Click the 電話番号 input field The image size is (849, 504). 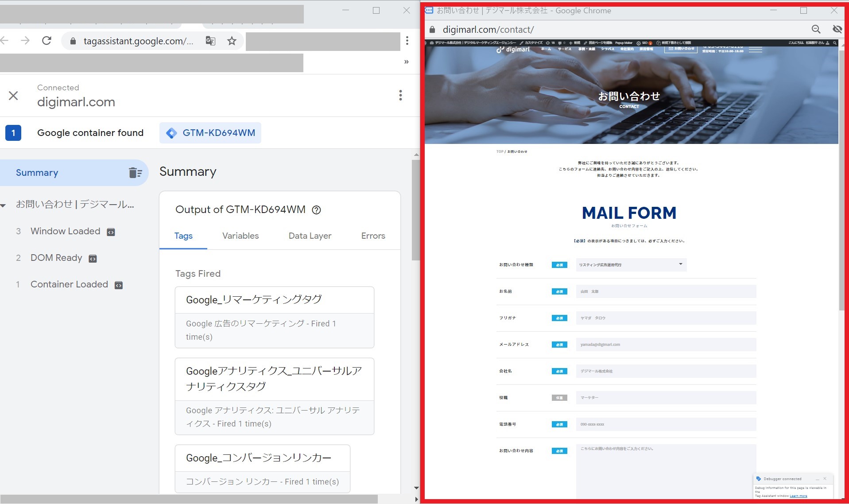click(666, 424)
